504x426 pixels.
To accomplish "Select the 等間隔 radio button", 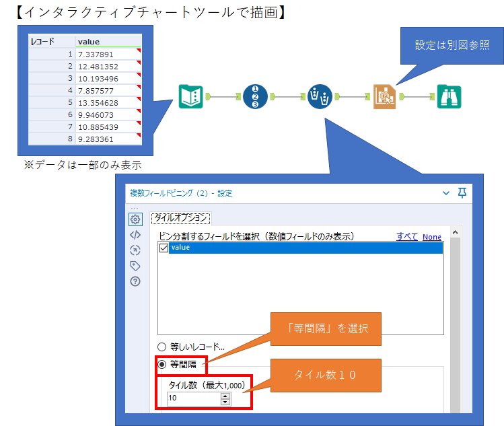I will pyautogui.click(x=161, y=364).
